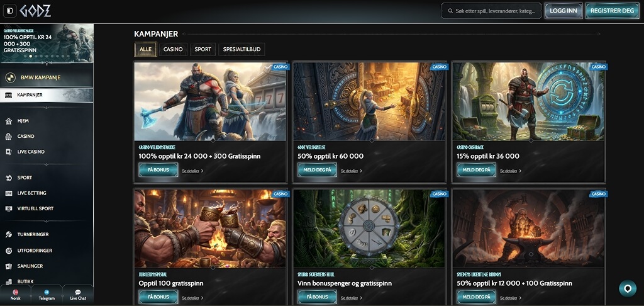Filter promotions by CASINO tab
644x306 pixels.
coord(173,49)
